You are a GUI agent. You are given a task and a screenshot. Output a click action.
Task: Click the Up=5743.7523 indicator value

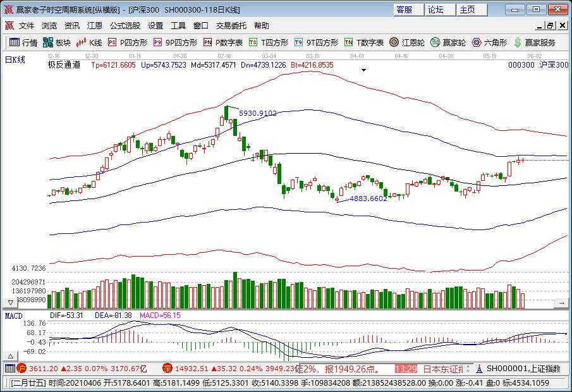click(164, 65)
